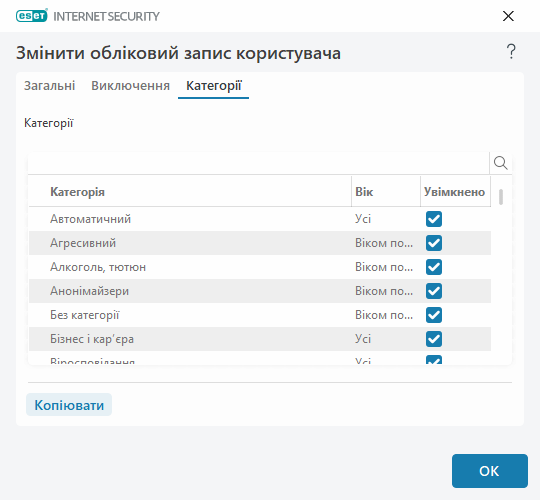Toggle the Агресивний enabled checkbox
The image size is (540, 500).
pos(434,243)
